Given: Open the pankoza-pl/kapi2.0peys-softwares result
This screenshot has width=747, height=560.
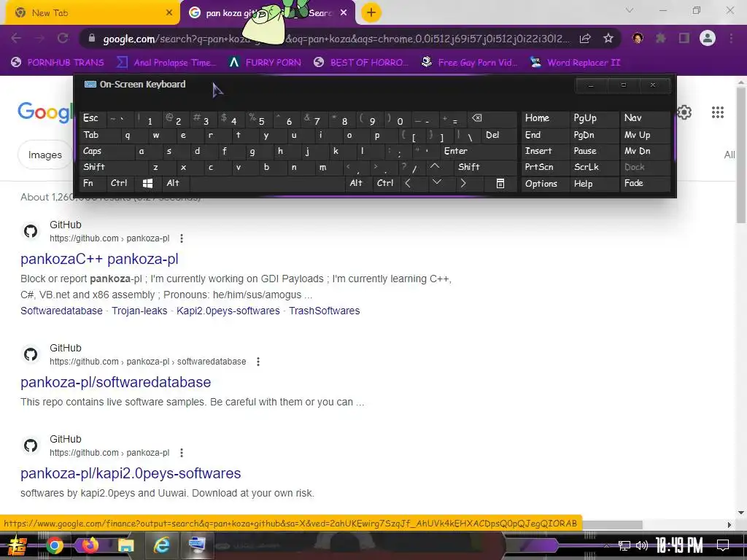Looking at the screenshot, I should 131,473.
